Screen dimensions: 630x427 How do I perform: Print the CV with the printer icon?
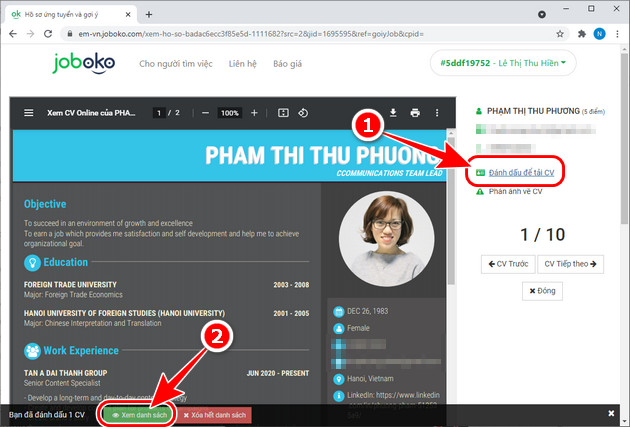(415, 113)
